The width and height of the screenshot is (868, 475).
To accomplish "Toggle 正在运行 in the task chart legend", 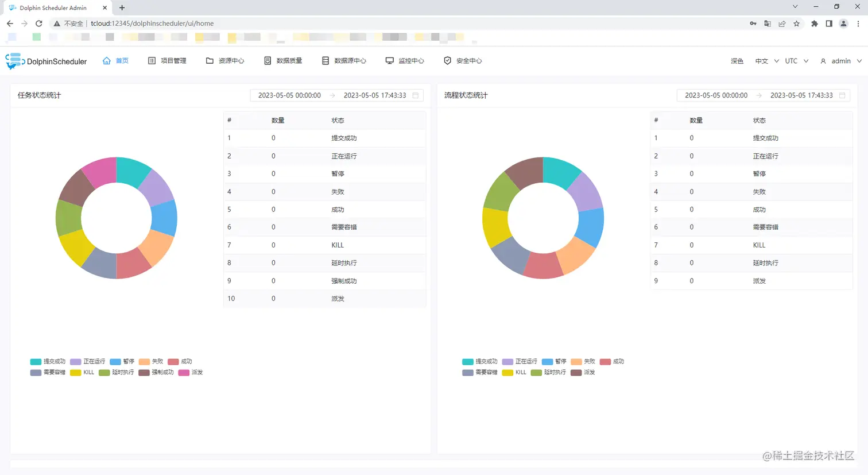I will (88, 361).
